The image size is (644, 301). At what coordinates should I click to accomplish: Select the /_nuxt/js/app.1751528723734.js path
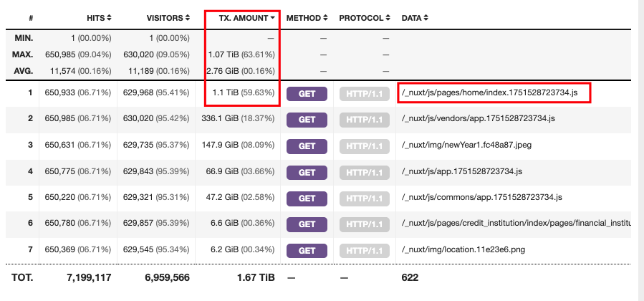point(461,171)
